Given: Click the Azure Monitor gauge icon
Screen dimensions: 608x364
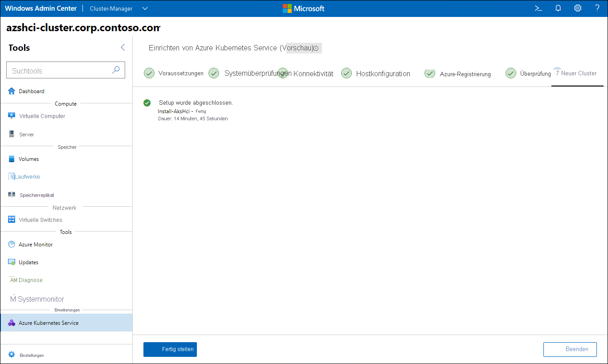Looking at the screenshot, I should (x=12, y=244).
